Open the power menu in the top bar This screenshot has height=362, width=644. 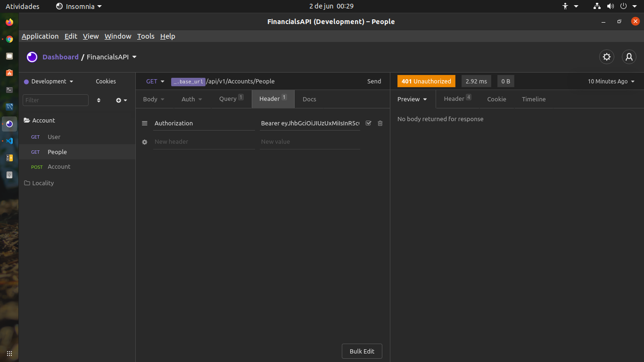point(627,6)
